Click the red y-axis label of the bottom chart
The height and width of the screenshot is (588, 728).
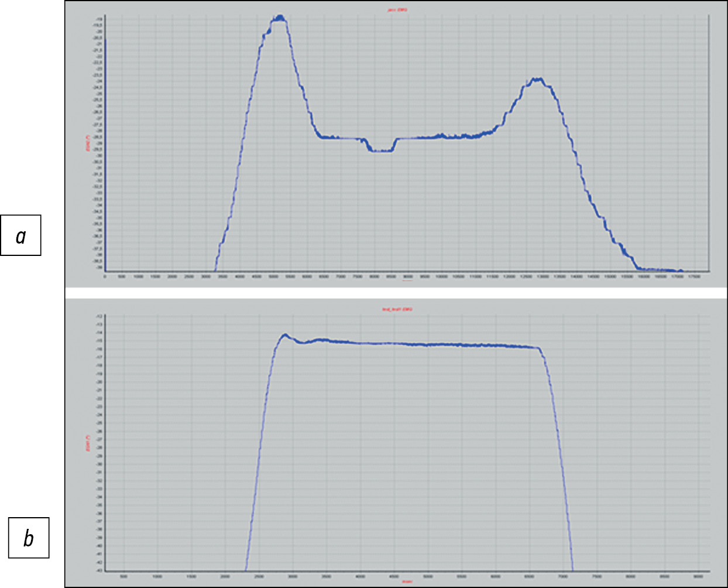88,443
